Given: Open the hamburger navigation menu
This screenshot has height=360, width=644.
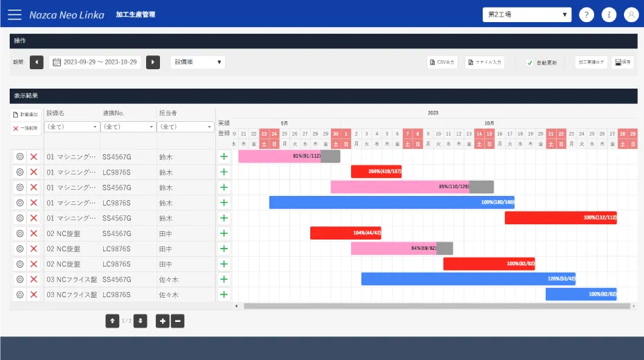Looking at the screenshot, I should pos(15,15).
